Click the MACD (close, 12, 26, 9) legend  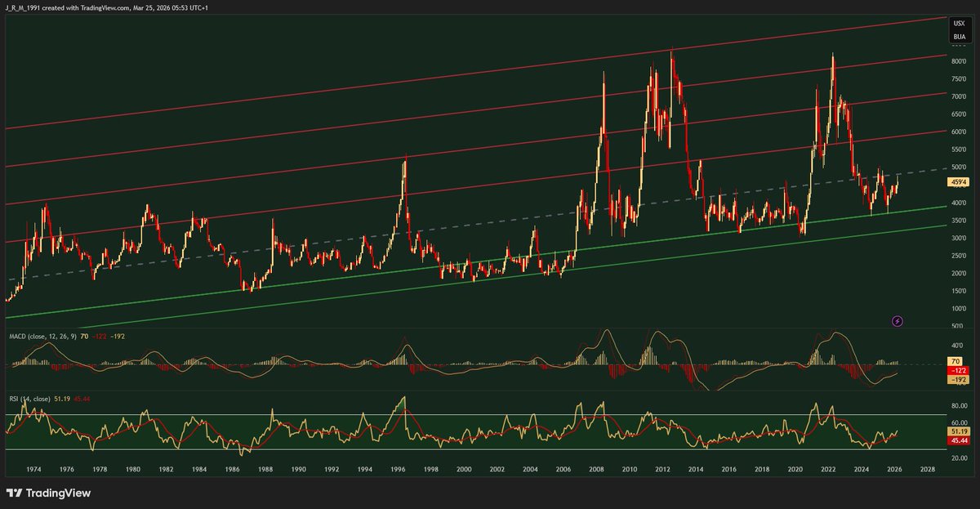tap(42, 336)
